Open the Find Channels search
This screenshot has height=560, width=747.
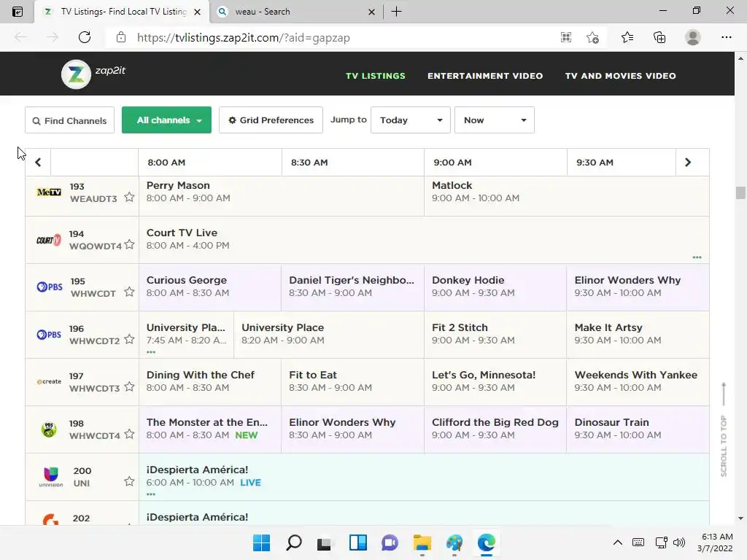69,120
